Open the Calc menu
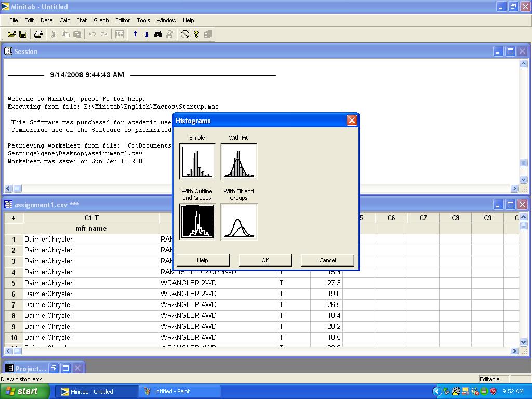The width and height of the screenshot is (532, 399). point(64,20)
